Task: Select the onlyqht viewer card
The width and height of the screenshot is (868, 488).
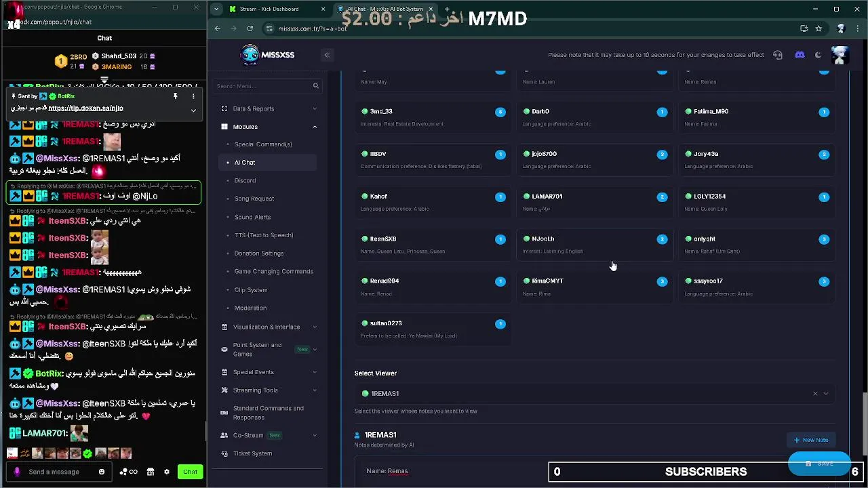Action: (x=757, y=245)
